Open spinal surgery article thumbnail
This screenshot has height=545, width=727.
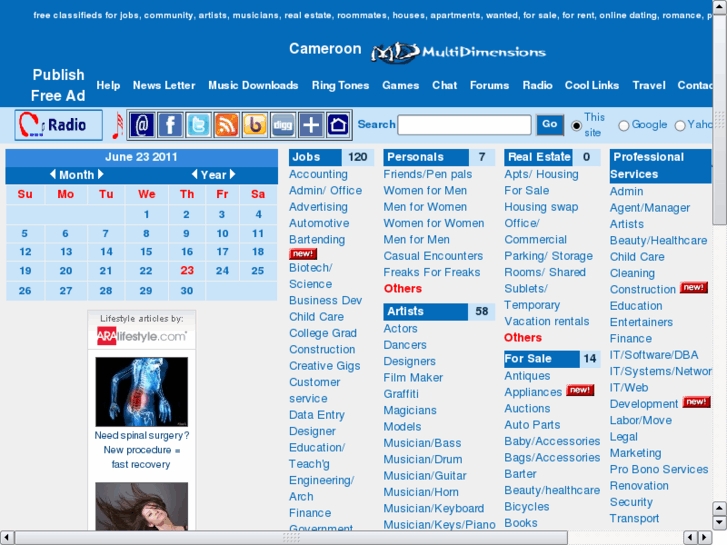[x=142, y=391]
